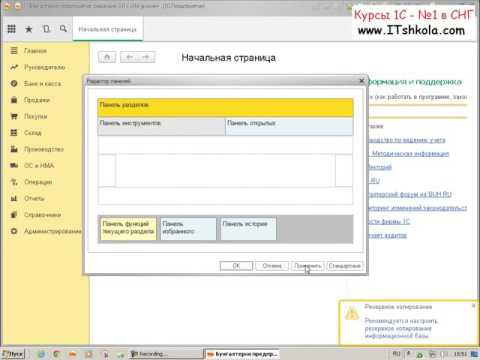This screenshot has height=360, width=480.
Task: Select the Панель разделов block
Action: click(x=225, y=107)
